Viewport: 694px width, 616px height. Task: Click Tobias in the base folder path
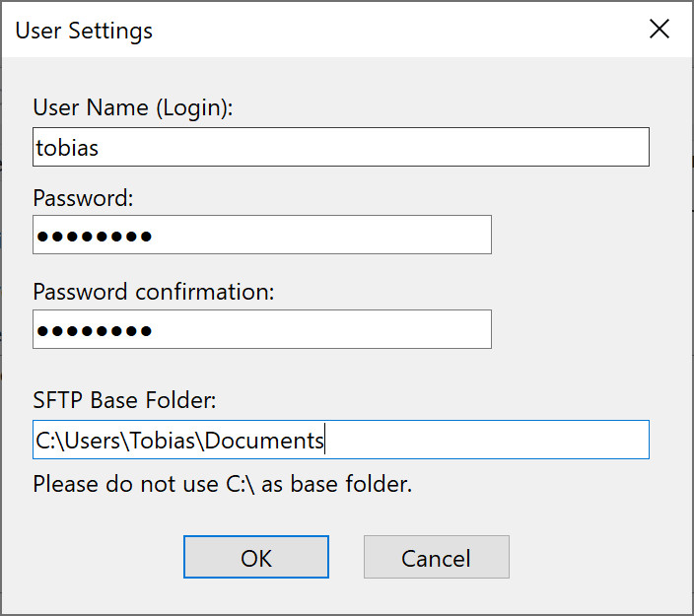[163, 441]
